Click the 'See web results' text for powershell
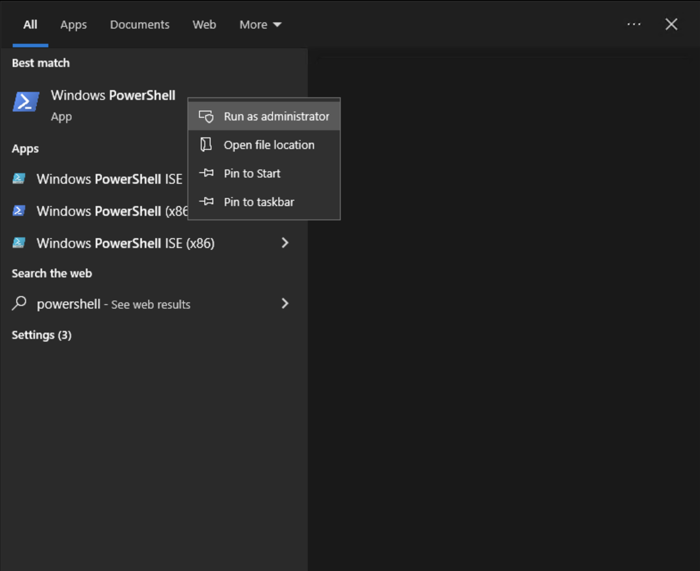700x571 pixels. tap(150, 305)
